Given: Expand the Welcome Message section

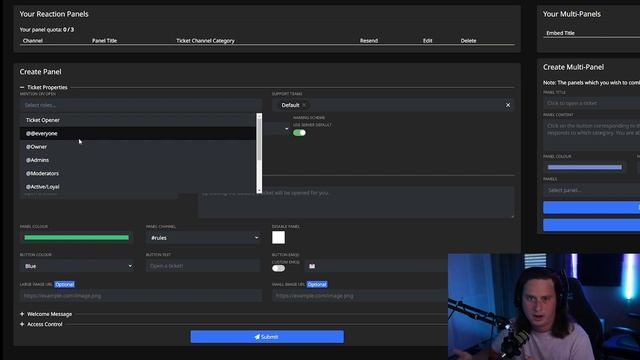Looking at the screenshot, I should [46, 314].
